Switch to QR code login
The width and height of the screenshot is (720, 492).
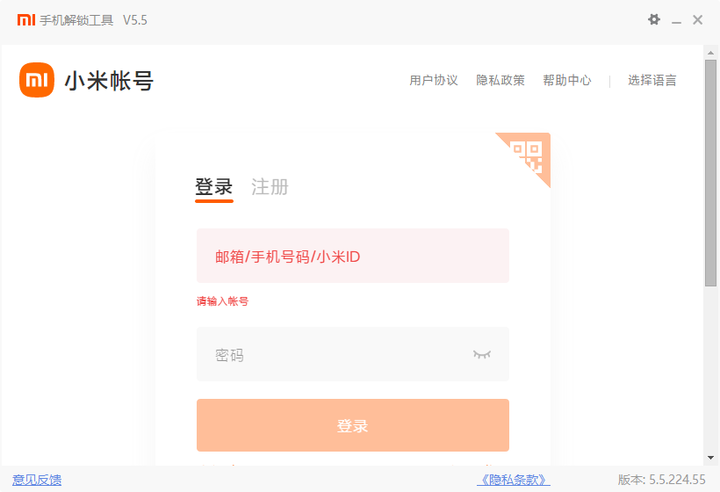click(x=527, y=155)
